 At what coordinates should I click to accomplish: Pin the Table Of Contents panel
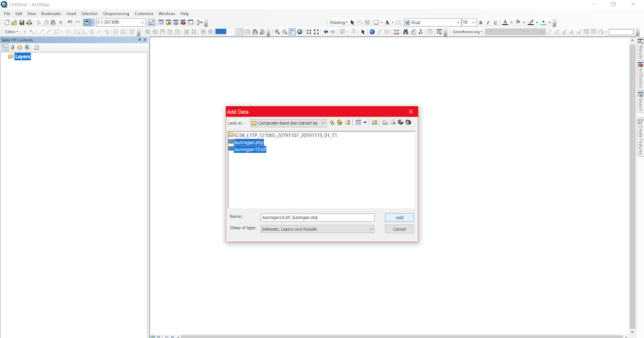pyautogui.click(x=140, y=40)
